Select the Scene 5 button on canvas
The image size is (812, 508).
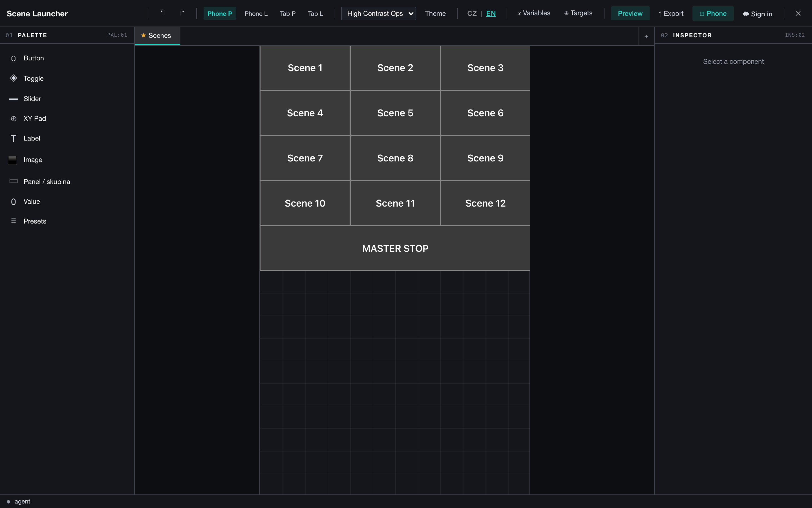395,113
